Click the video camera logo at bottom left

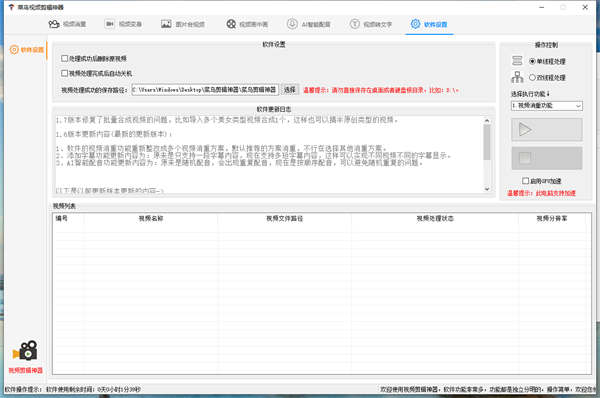point(25,350)
